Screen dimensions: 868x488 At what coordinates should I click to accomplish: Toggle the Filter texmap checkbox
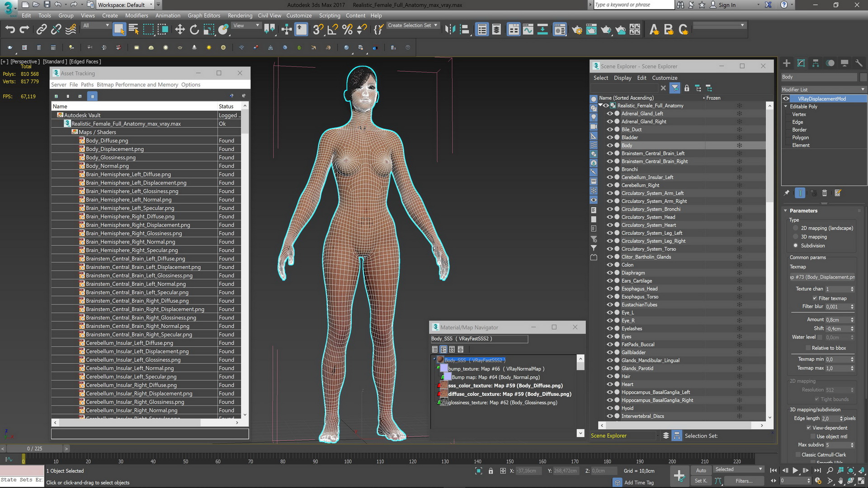tap(815, 298)
